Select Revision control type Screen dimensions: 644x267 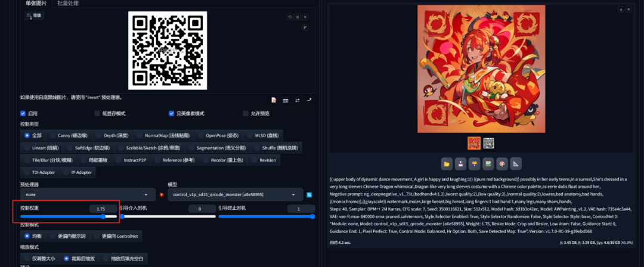click(264, 160)
